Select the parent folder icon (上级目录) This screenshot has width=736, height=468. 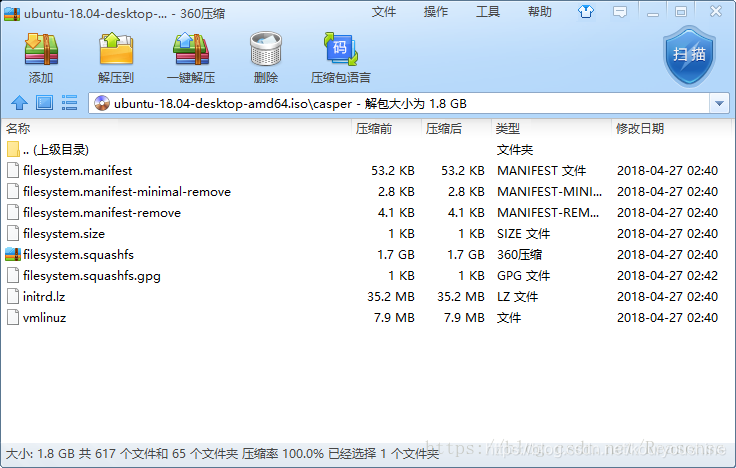coord(13,149)
